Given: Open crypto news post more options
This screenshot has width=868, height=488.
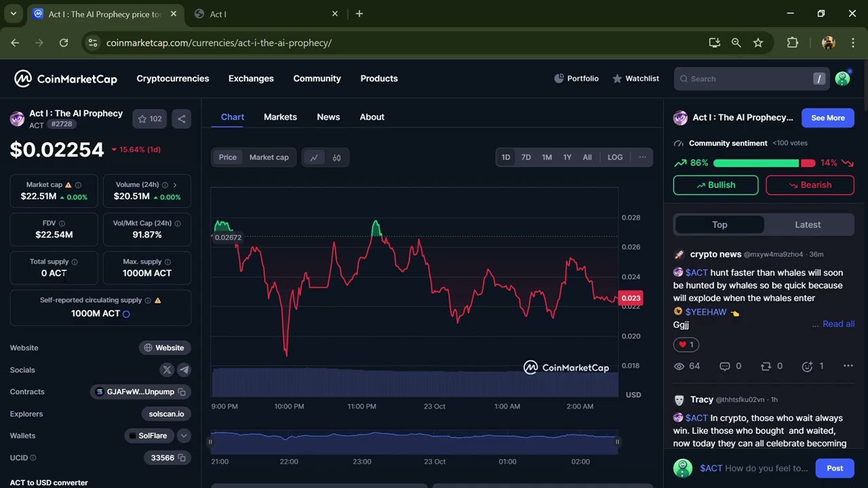Looking at the screenshot, I should tap(848, 366).
